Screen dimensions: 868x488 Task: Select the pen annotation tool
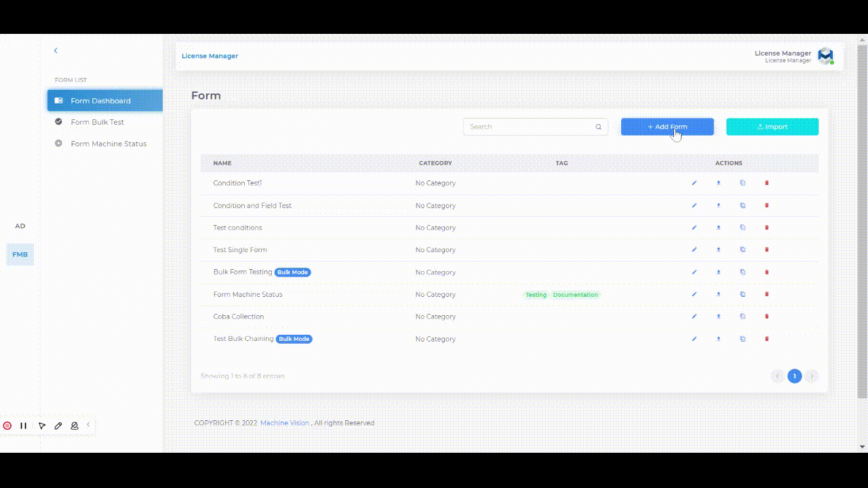click(58, 425)
